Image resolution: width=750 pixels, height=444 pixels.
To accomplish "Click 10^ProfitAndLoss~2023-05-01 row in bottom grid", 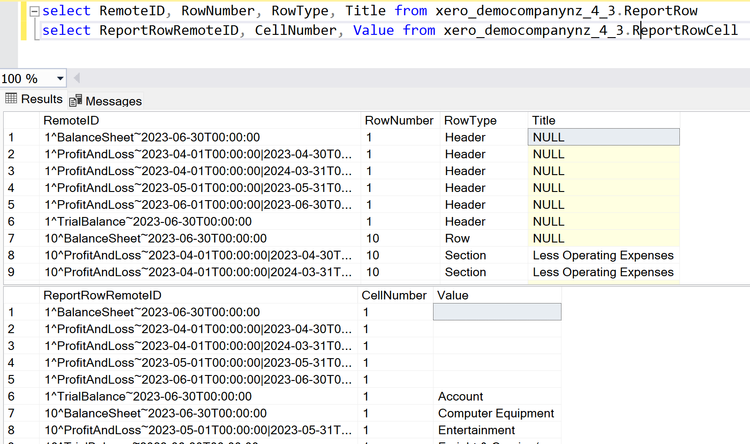I will (199, 430).
